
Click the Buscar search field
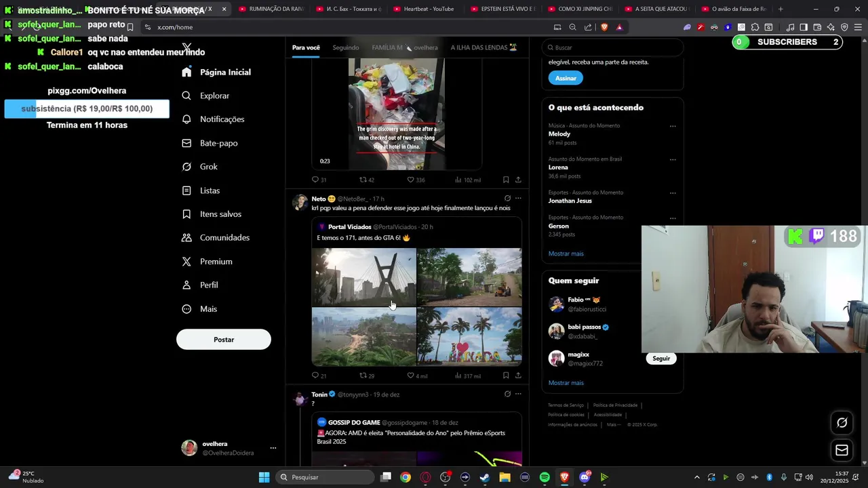[x=612, y=47]
